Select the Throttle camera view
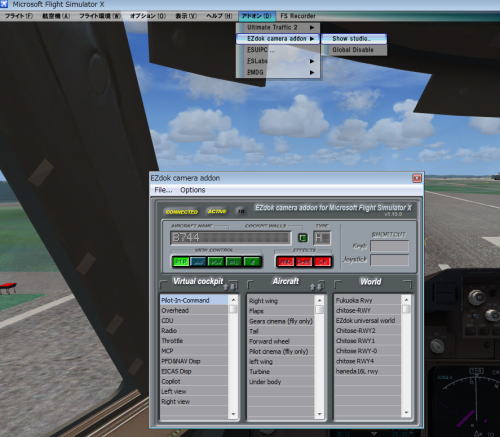This screenshot has height=437, width=500. click(x=195, y=341)
